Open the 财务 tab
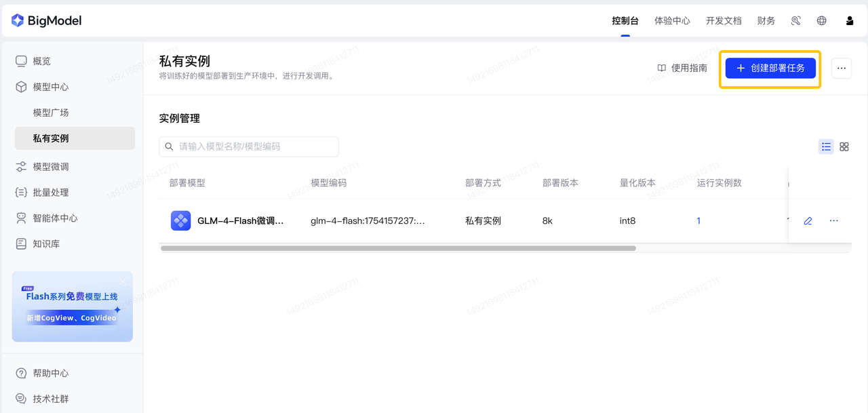The height and width of the screenshot is (413, 868). click(766, 20)
